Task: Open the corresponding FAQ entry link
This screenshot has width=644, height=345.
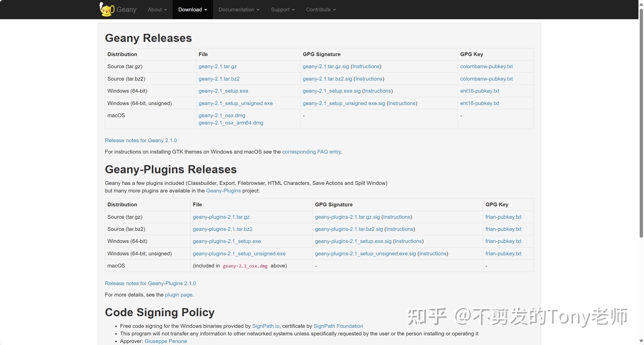Action: (311, 152)
